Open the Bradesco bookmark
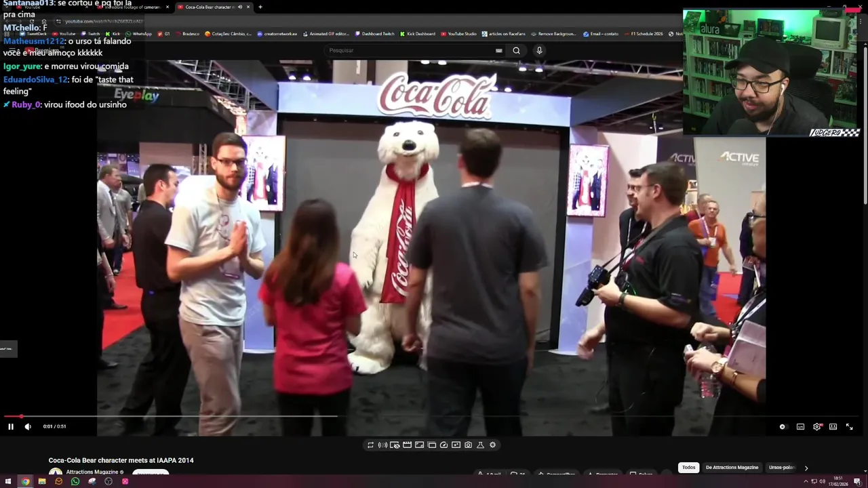Screen dimensions: 868x488 [x=186, y=34]
